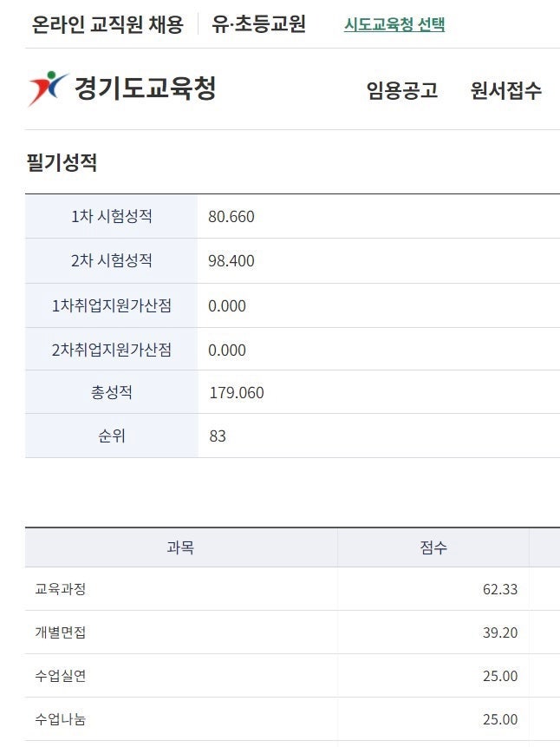Screen dimensions: 560x747
Task: Click the 과목 column header
Action: [x=180, y=548]
